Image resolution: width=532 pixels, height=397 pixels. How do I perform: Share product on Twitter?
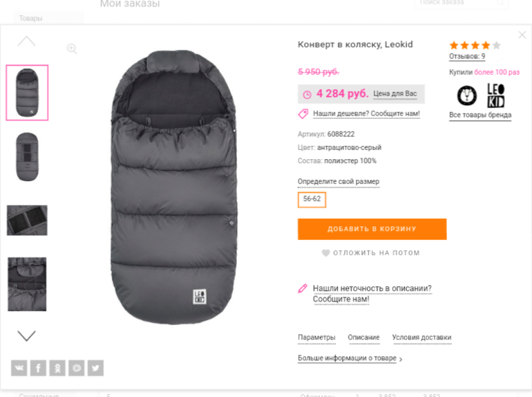[x=95, y=368]
